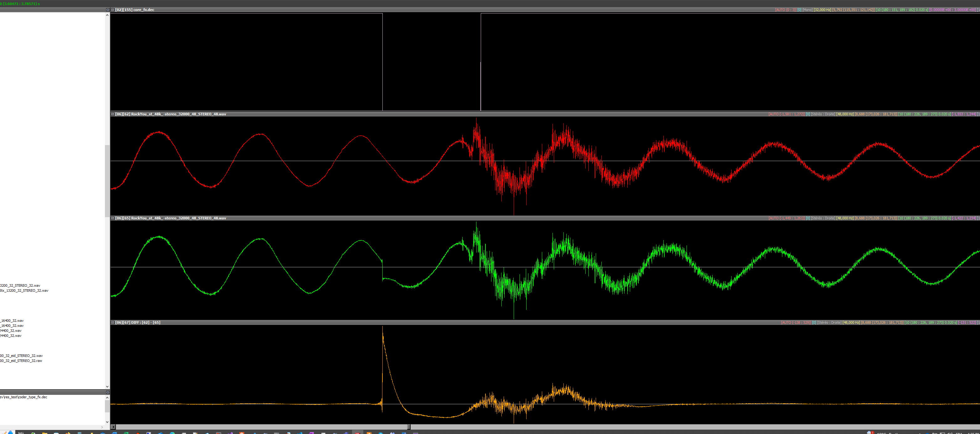Toggle [Stéréo : Droite] on red waveform track
Image resolution: width=980 pixels, height=434 pixels.
[823, 114]
